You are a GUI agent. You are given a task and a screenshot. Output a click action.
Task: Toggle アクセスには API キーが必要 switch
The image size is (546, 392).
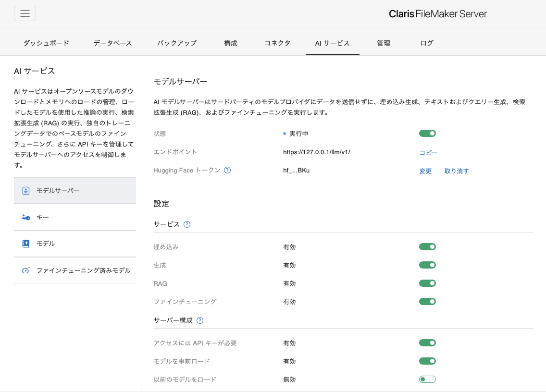click(427, 343)
